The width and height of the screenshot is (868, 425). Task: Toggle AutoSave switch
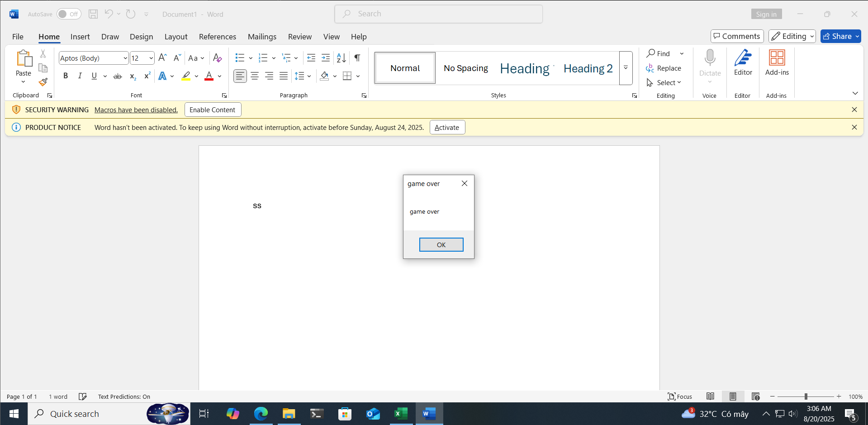69,14
